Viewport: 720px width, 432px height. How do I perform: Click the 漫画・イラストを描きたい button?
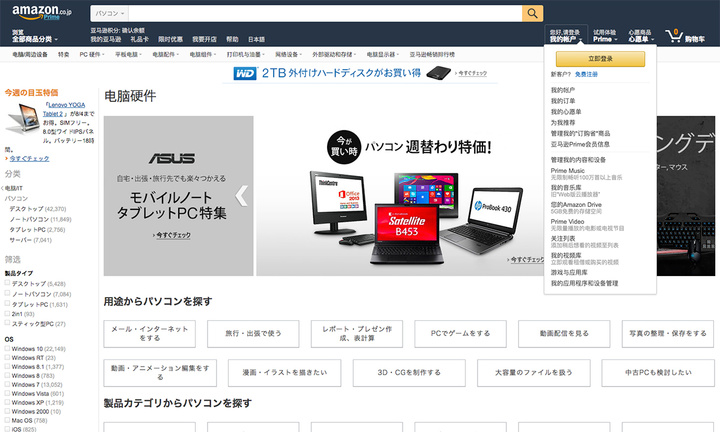285,373
